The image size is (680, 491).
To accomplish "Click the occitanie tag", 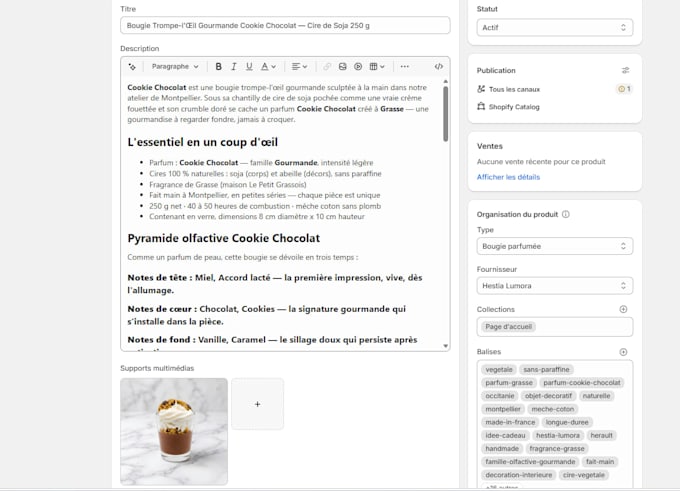I will point(500,396).
